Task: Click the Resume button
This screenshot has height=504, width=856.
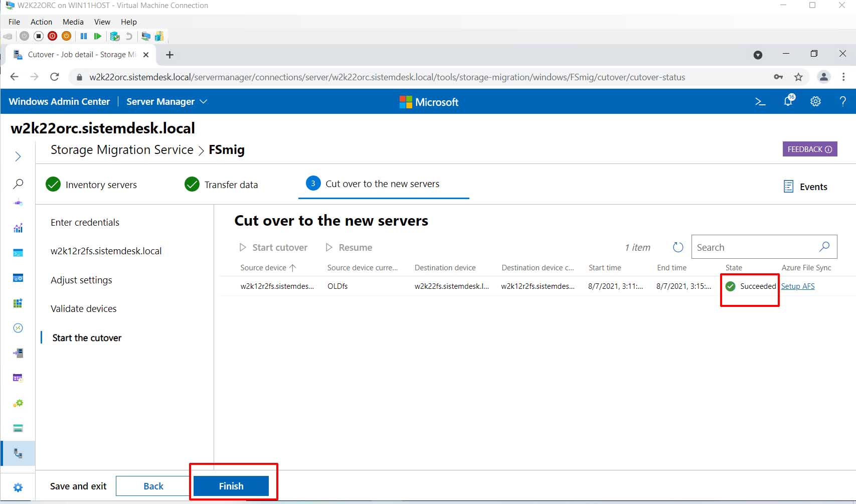Action: coord(349,247)
